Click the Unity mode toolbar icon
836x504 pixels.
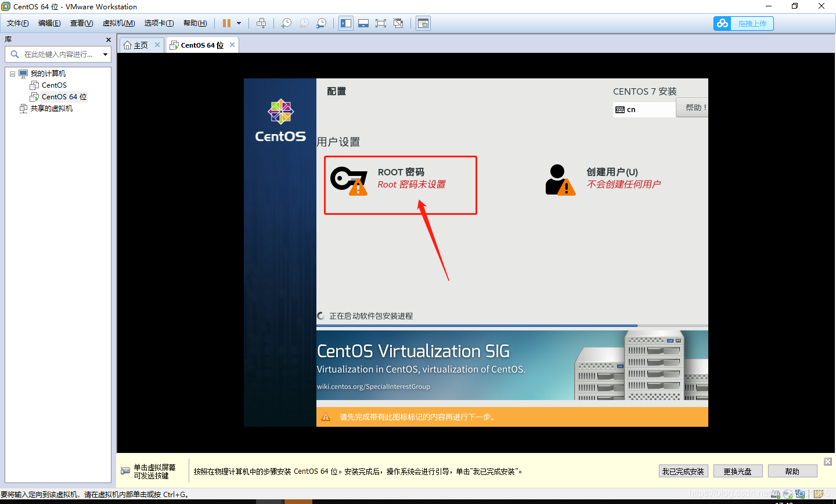tap(398, 23)
